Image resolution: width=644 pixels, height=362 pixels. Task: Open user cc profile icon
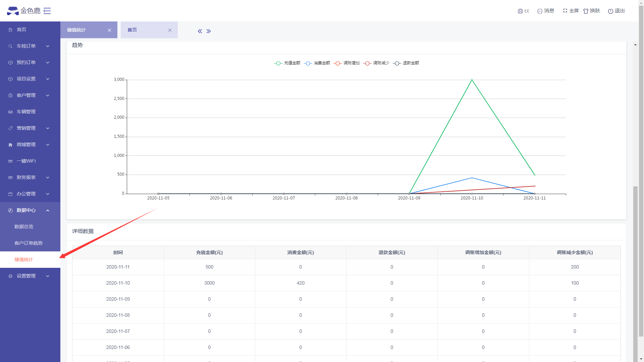coord(520,11)
